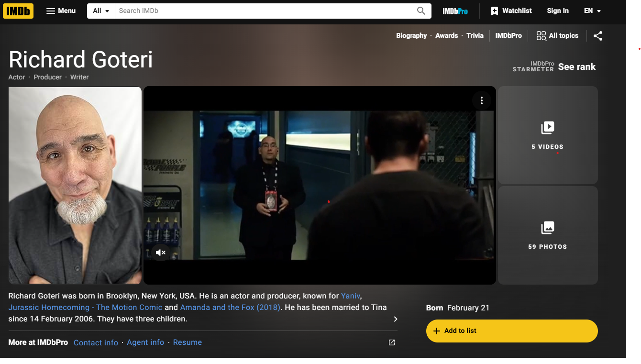
Task: Click the Writer role label
Action: coord(79,77)
